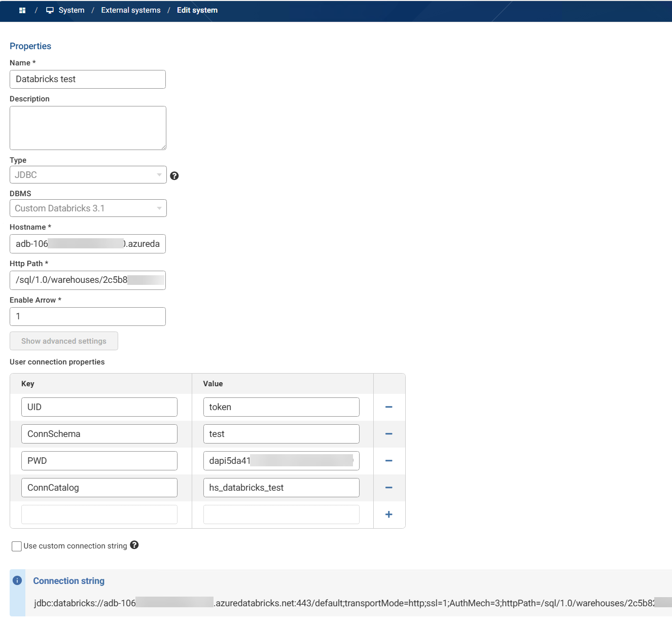Open help for custom connection string

(x=134, y=545)
